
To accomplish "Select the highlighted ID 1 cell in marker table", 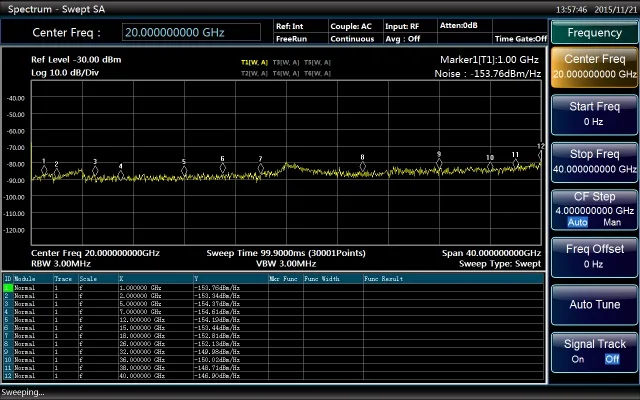I will [8, 288].
